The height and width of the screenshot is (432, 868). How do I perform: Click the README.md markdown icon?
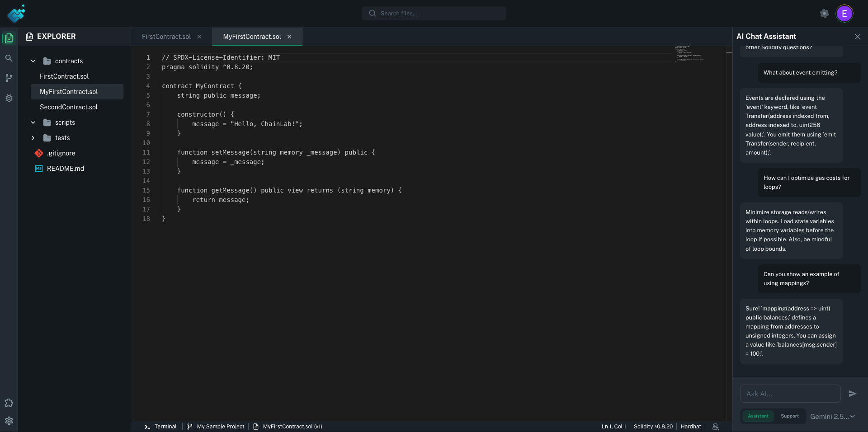click(39, 169)
